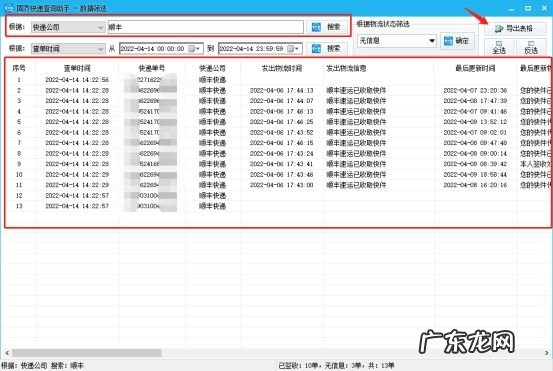Click the dispatch time 2022-04-06 17:43:41
This screenshot has height=371, width=553.
point(281,164)
